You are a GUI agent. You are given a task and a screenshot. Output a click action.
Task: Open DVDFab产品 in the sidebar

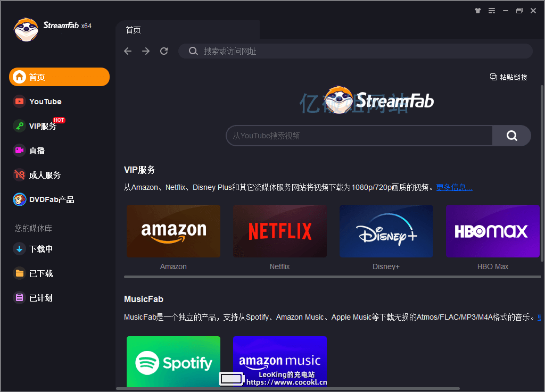[44, 199]
